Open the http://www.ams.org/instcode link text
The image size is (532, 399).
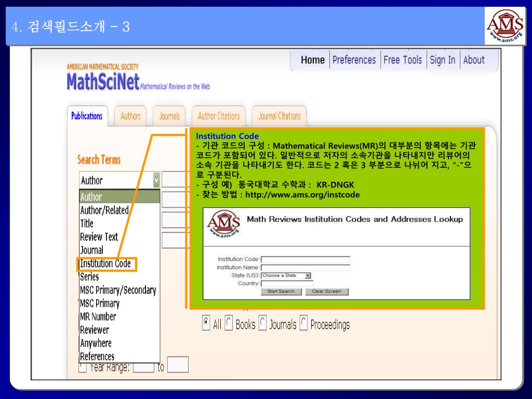coord(302,195)
